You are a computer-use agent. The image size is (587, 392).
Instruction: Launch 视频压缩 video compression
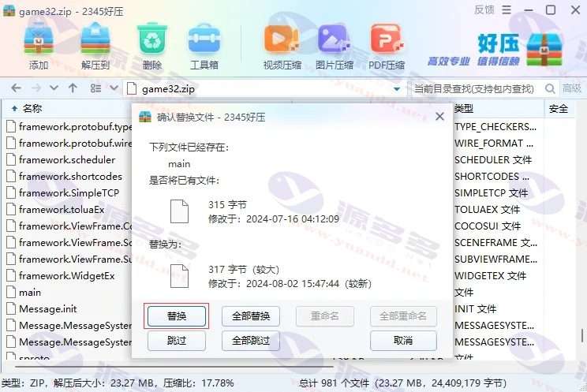[282, 47]
